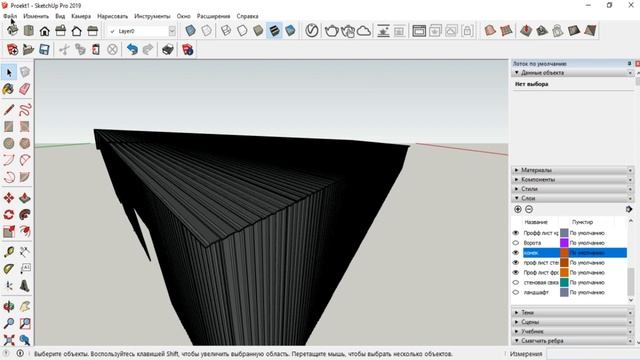Start V-Ray teapot render
Screen dimensions: 640x360
[x=331, y=31]
